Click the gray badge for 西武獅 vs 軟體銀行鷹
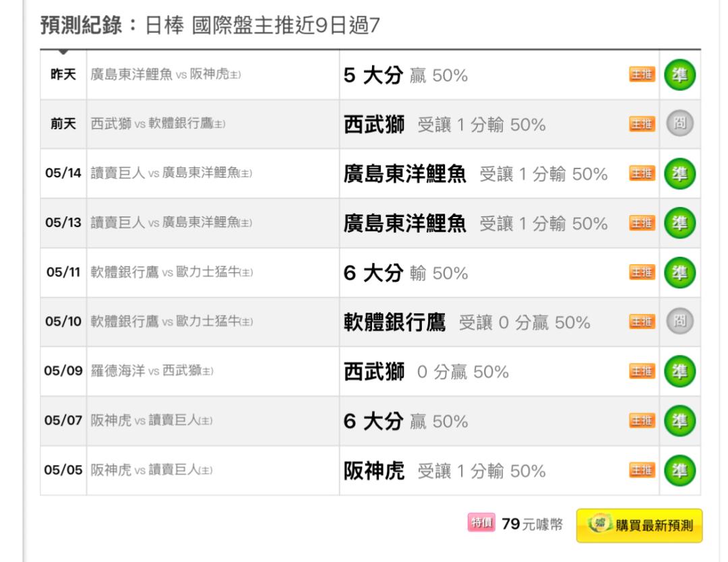 coord(679,123)
